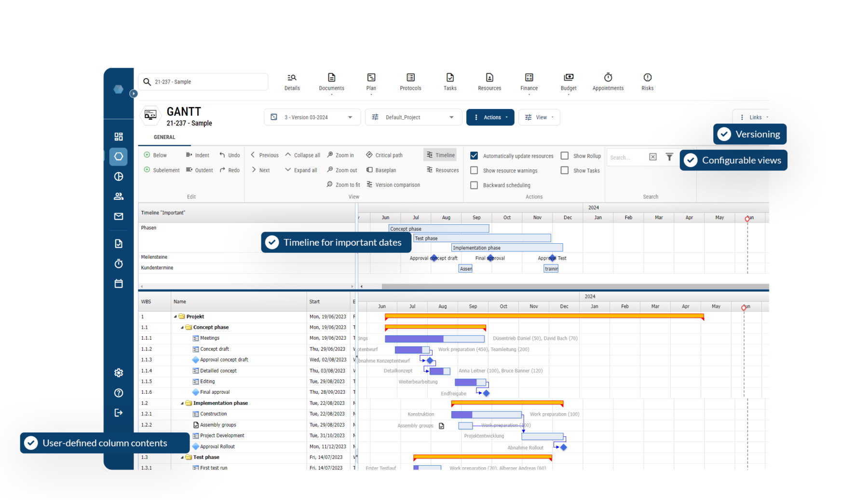The height and width of the screenshot is (500, 868).
Task: Switch to the GENERAL tab
Action: [x=163, y=137]
